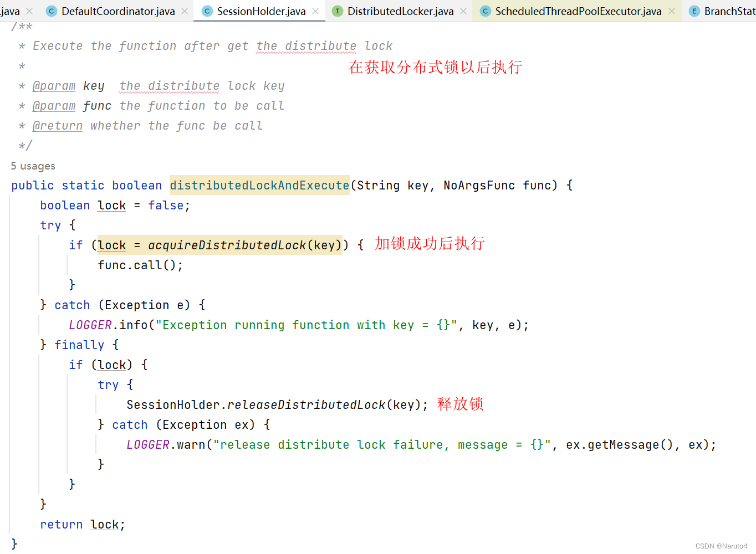Open the DistributedLocker.java tab
Screen dimensions: 756x554
coord(400,11)
